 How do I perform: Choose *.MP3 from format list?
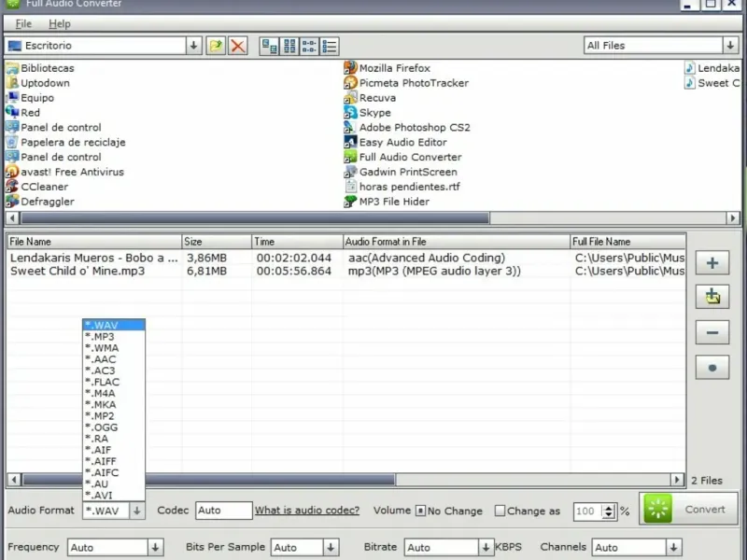[x=114, y=337]
